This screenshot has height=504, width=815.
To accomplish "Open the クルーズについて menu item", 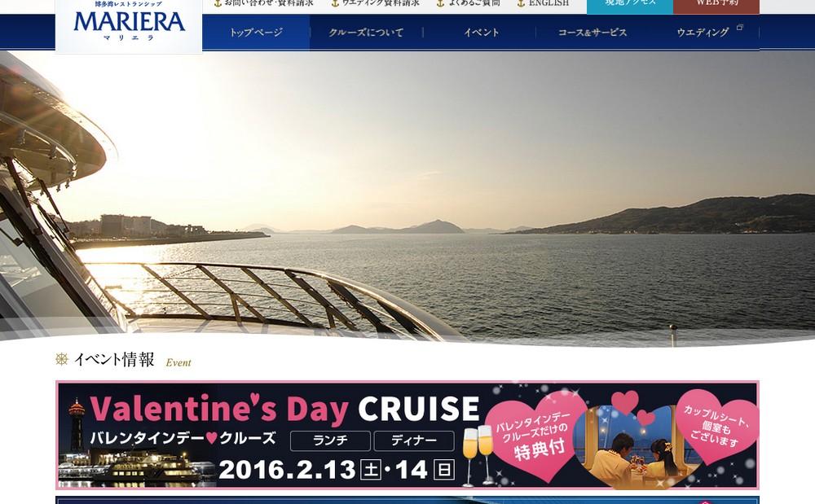I will click(367, 33).
